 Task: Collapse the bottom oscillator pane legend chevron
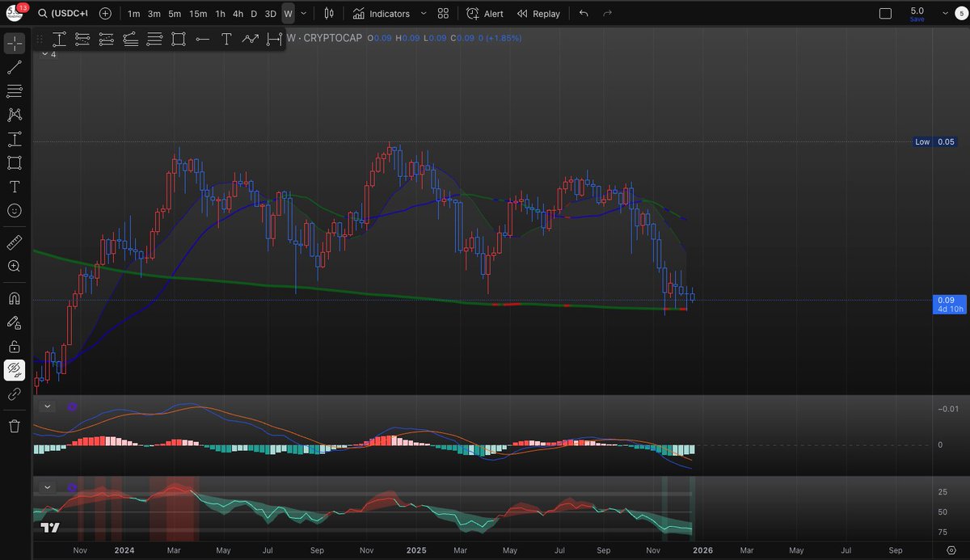(x=47, y=487)
